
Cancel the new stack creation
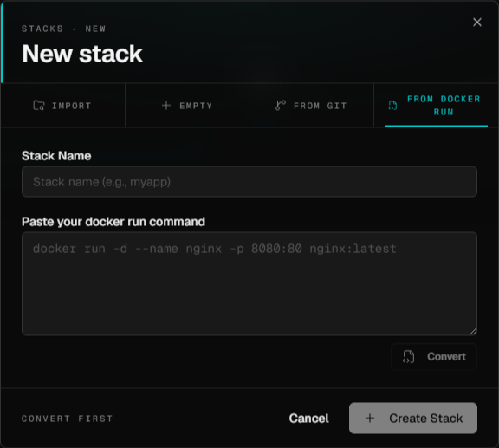point(308,419)
